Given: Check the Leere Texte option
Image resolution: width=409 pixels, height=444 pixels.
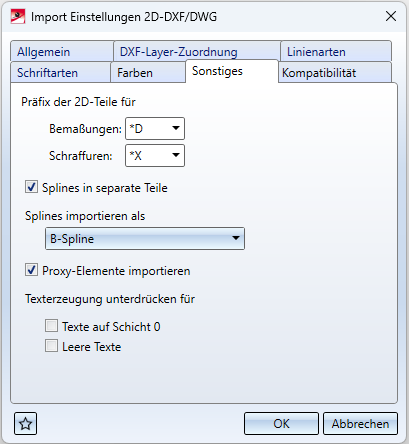Looking at the screenshot, I should tap(51, 346).
